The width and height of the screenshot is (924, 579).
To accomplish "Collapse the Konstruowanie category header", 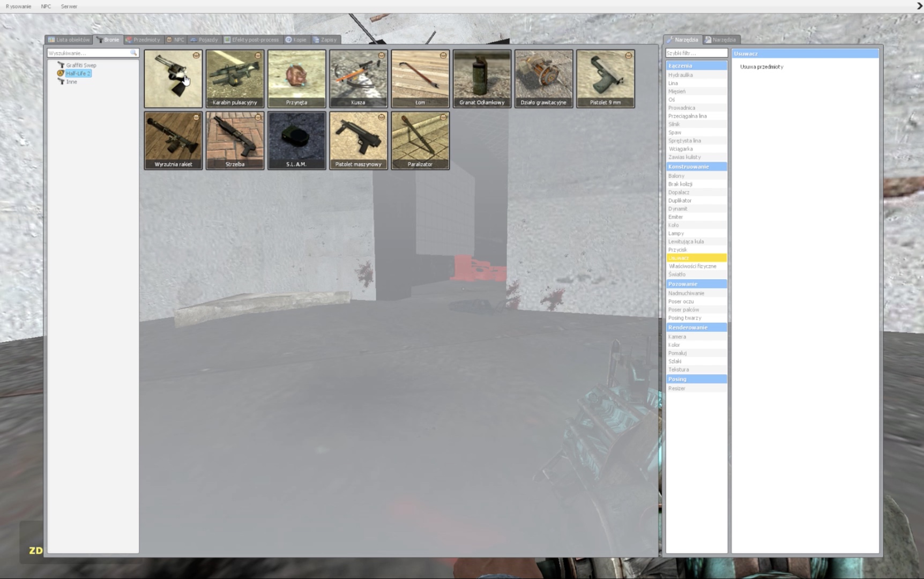I will coord(696,167).
